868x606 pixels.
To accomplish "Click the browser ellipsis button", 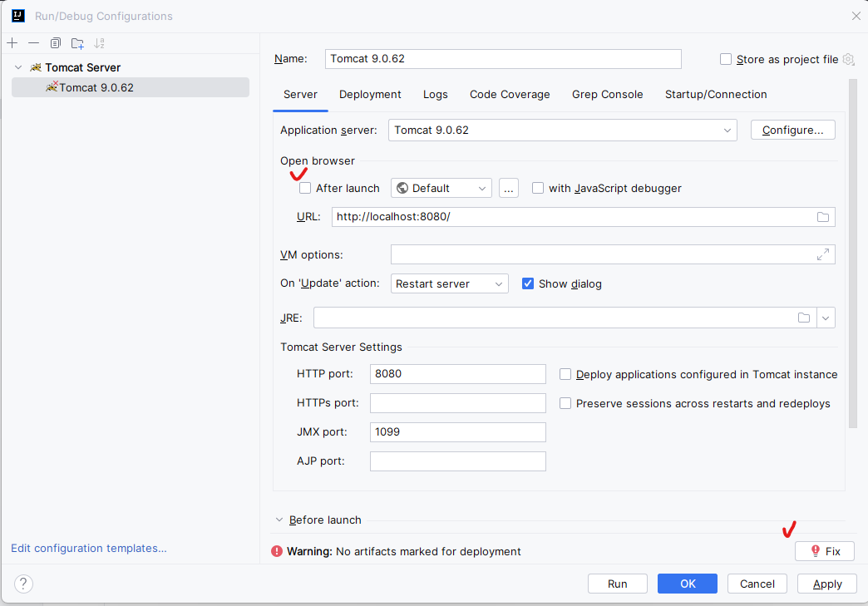I will (x=509, y=188).
